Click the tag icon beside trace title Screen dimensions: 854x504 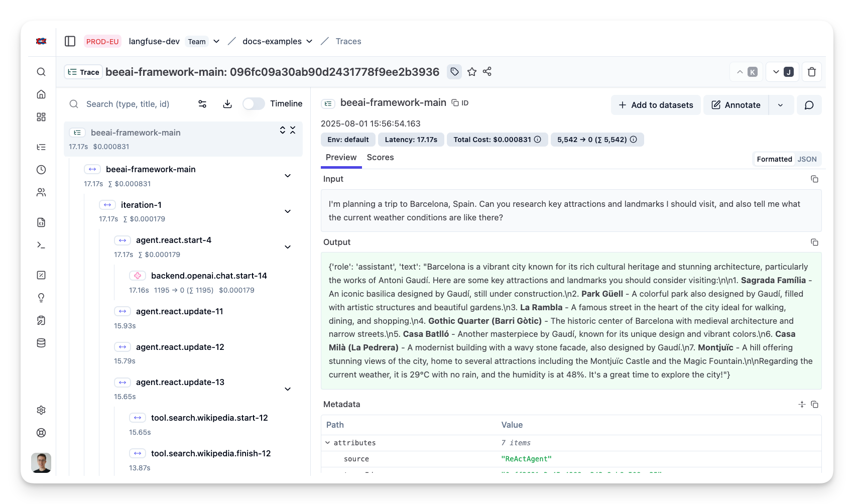(x=454, y=72)
